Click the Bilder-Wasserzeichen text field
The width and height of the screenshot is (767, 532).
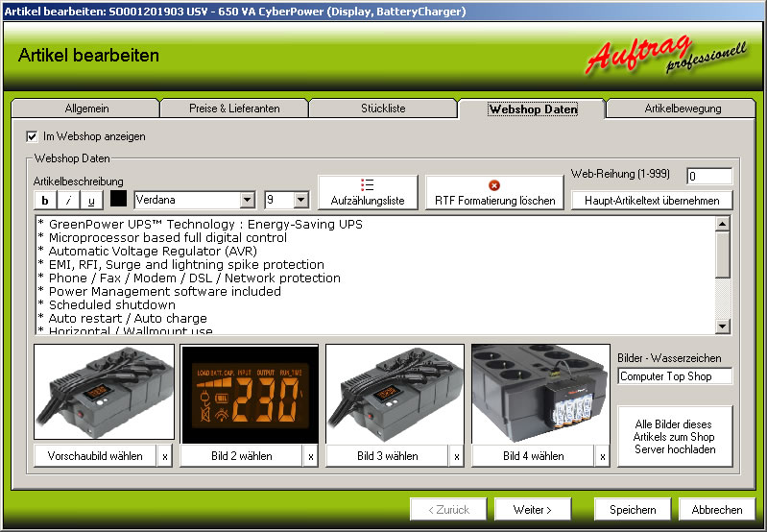(x=675, y=376)
